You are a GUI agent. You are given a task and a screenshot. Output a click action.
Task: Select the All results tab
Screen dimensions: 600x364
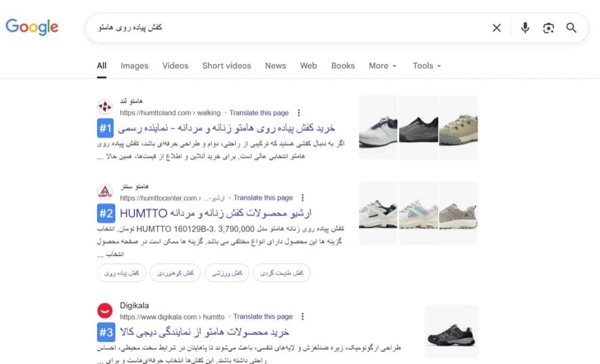coord(101,66)
